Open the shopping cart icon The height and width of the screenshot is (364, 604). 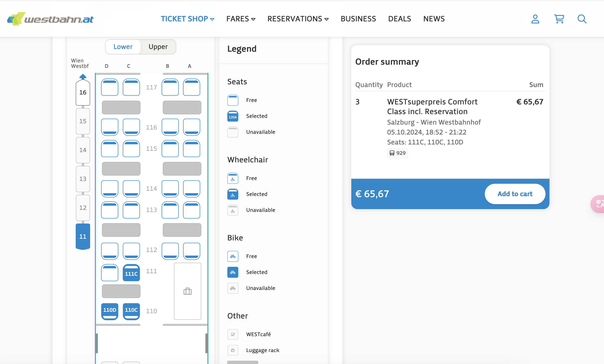[559, 19]
